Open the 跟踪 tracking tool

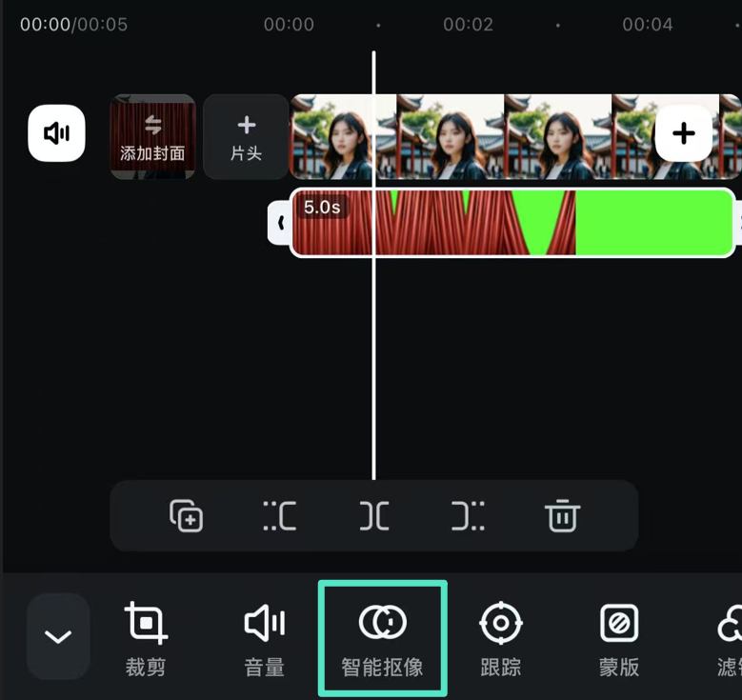click(x=501, y=639)
